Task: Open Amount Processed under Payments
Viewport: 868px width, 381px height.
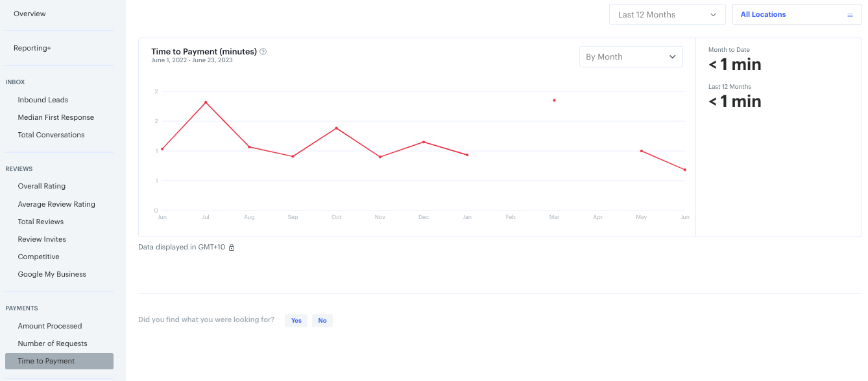Action: [x=50, y=325]
